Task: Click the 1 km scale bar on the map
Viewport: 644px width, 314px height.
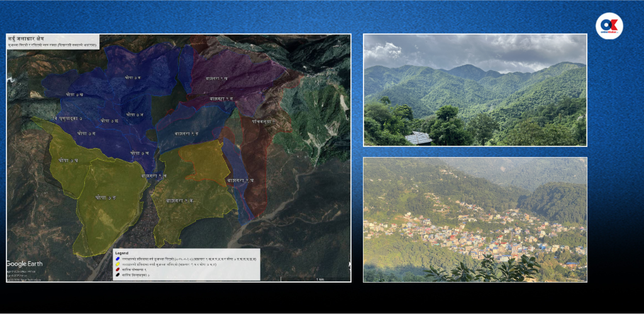Action: pyautogui.click(x=321, y=278)
